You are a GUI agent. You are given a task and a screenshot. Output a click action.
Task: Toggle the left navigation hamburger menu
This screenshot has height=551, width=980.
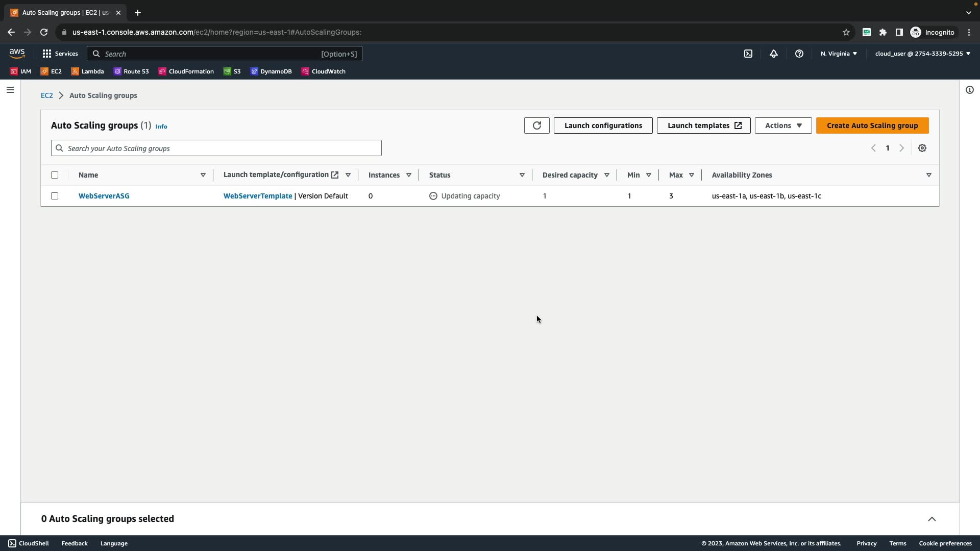[x=10, y=90]
